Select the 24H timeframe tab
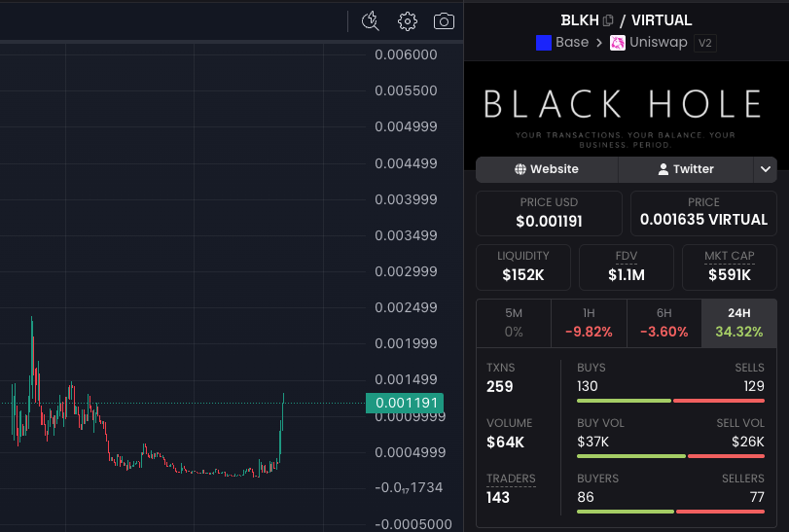Screen dimensions: 789x532 (x=739, y=323)
